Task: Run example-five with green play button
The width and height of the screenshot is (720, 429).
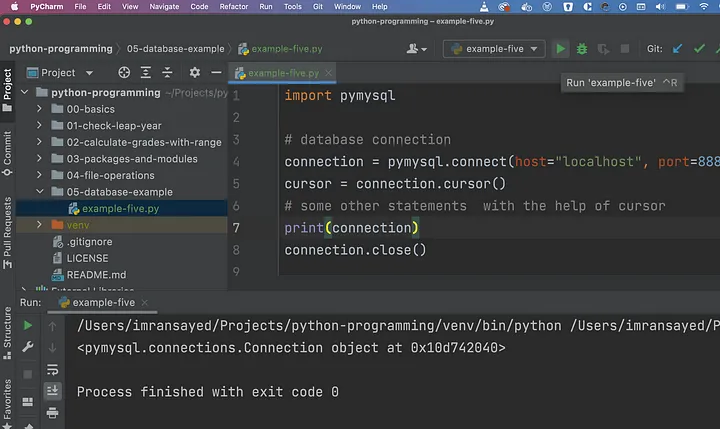Action: pos(560,49)
